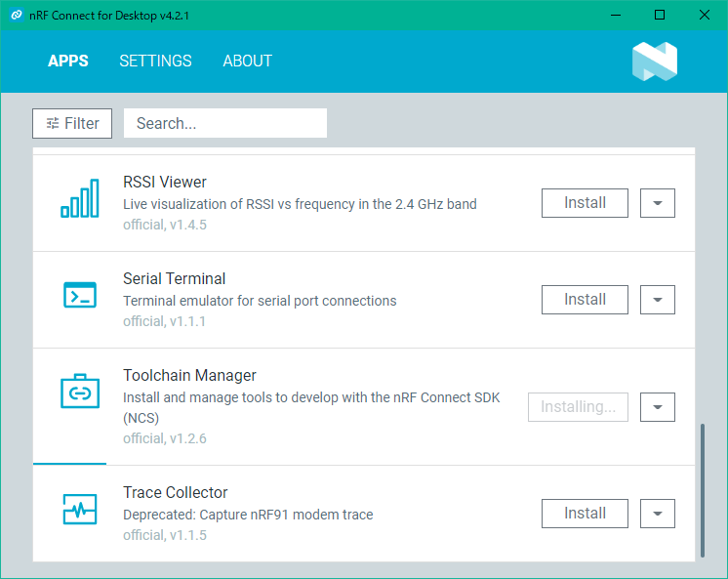
Task: Click the nRF Connect title bar icon
Action: click(x=17, y=15)
